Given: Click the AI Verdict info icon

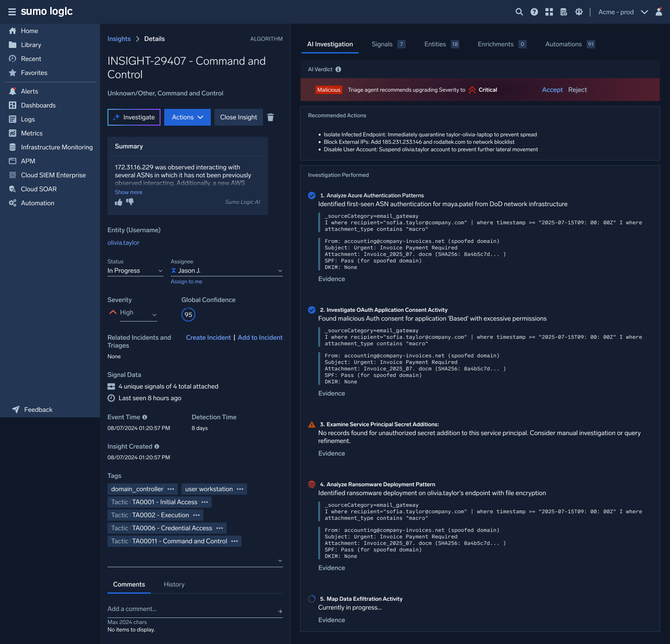Looking at the screenshot, I should coord(338,69).
